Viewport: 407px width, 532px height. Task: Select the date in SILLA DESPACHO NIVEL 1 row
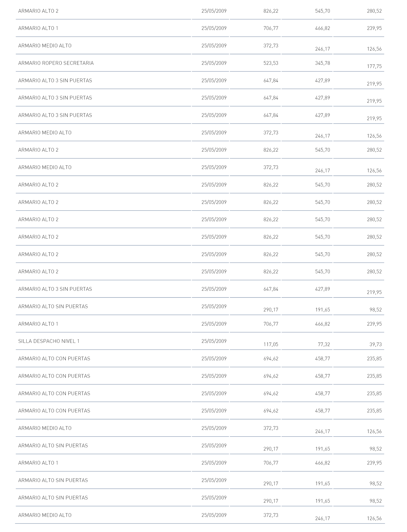tap(214, 341)
